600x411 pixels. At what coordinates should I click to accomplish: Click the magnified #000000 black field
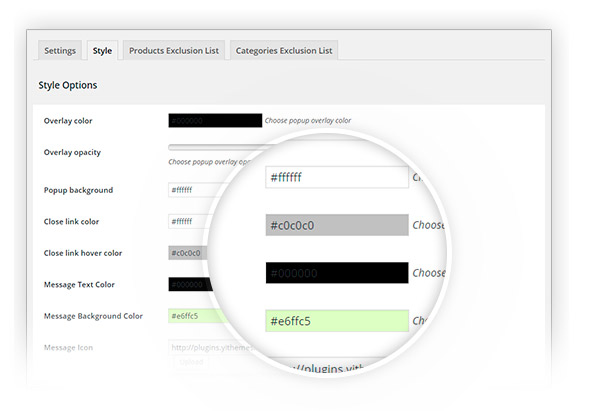point(337,273)
